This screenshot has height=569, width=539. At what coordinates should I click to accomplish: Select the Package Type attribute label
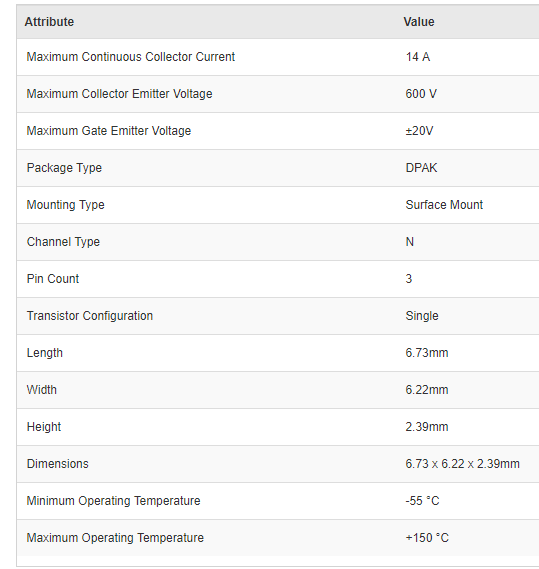pyautogui.click(x=64, y=168)
